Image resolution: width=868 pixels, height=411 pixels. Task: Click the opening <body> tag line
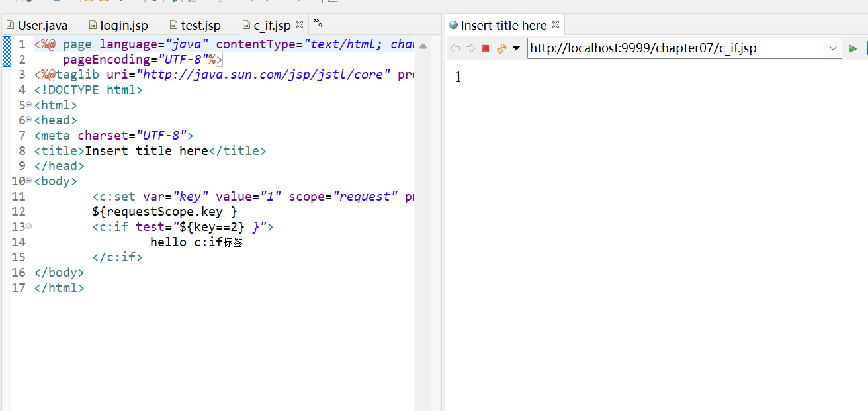56,181
